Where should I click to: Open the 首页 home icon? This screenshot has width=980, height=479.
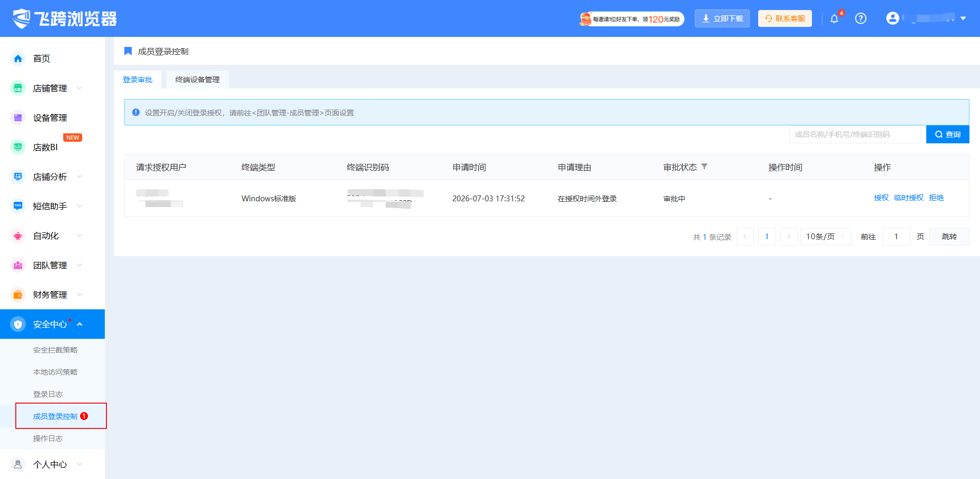(x=18, y=58)
